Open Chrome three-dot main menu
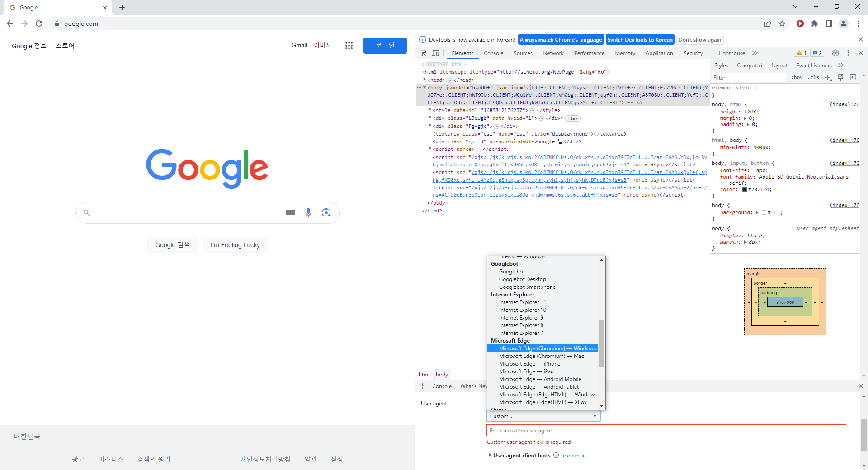Screen dimensions: 868x470 pyautogui.click(x=858, y=23)
